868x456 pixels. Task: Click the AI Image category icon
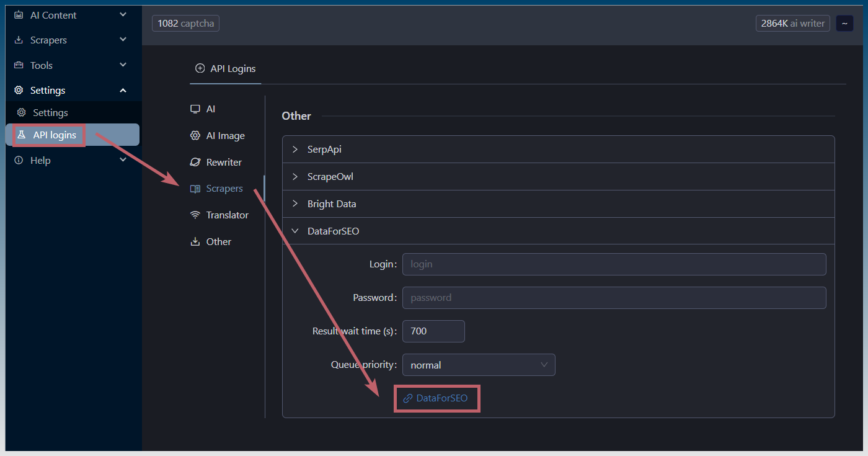195,136
